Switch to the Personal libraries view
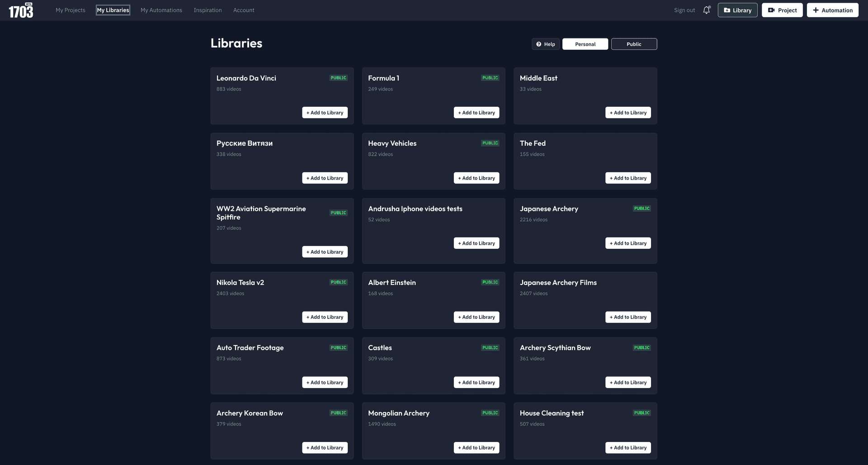Screen dimensions: 868x465 point(585,44)
